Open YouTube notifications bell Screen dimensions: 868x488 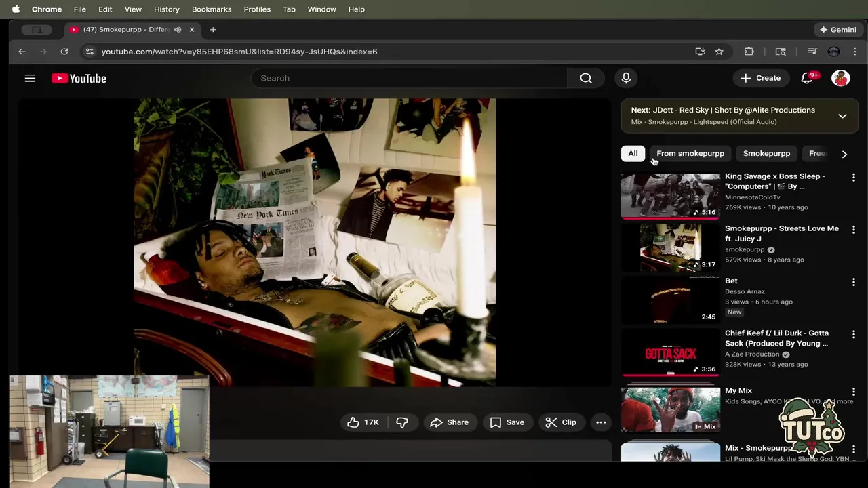pos(807,78)
